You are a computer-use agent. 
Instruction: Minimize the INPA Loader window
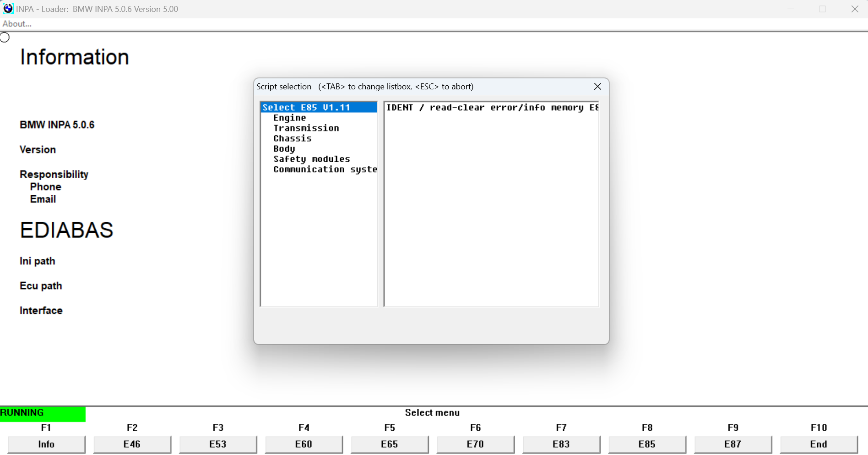click(791, 9)
